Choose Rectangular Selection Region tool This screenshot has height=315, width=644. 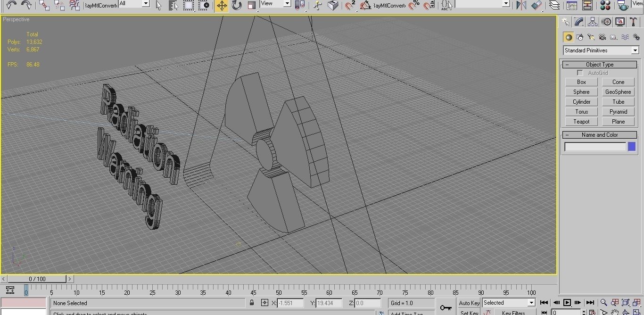189,5
